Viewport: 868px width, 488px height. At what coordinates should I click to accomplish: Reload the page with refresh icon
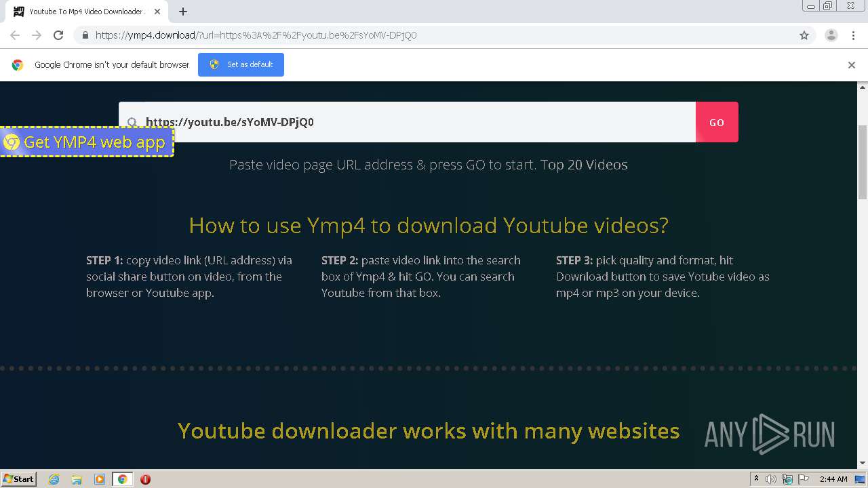coord(58,35)
